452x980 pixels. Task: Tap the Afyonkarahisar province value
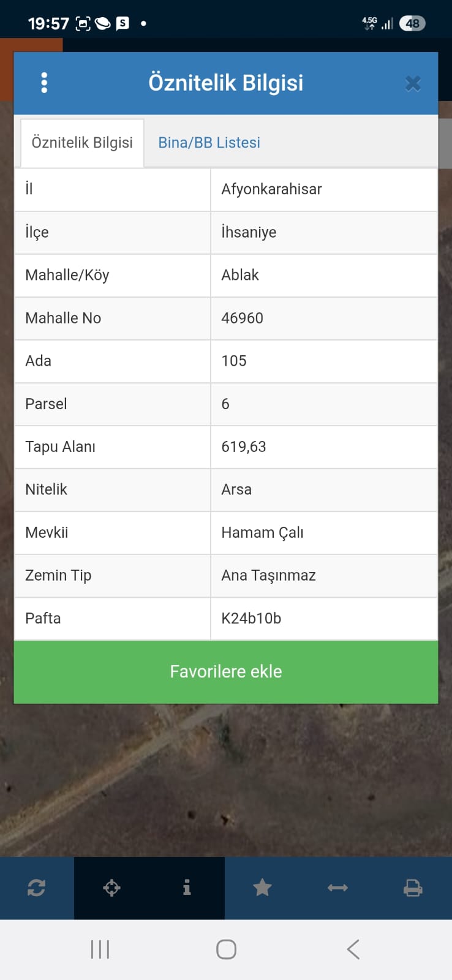(271, 189)
